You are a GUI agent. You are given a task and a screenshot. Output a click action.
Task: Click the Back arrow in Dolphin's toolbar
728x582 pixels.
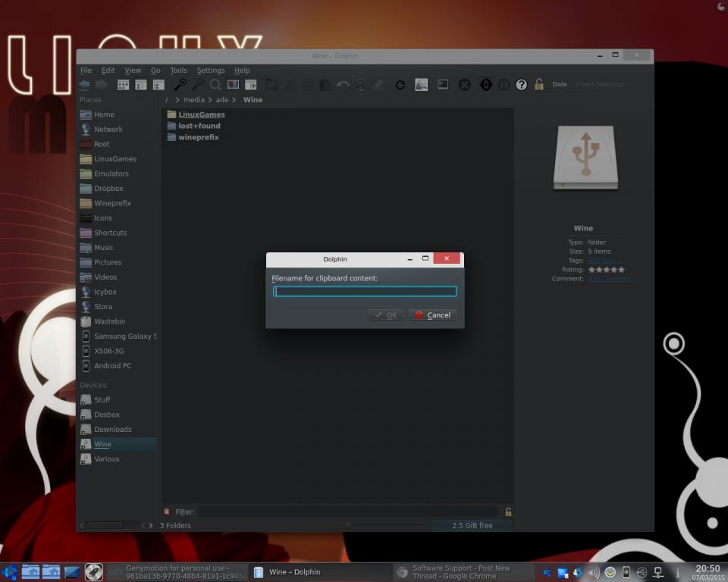[x=85, y=85]
